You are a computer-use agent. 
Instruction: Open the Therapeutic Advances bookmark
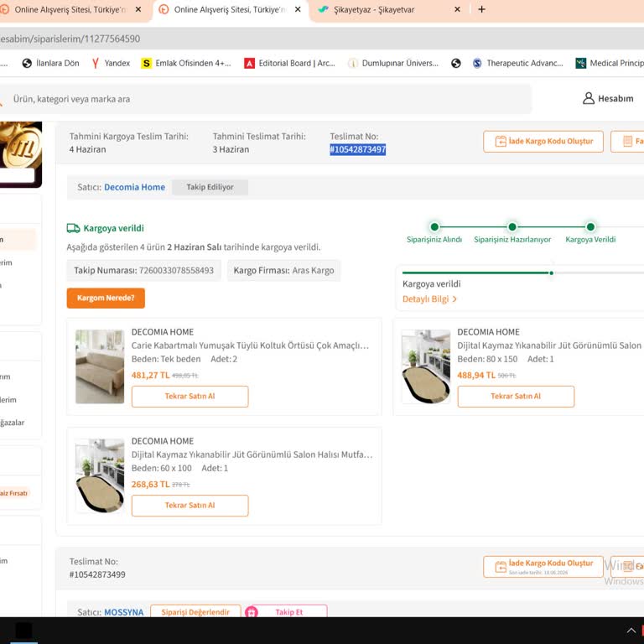tap(518, 63)
